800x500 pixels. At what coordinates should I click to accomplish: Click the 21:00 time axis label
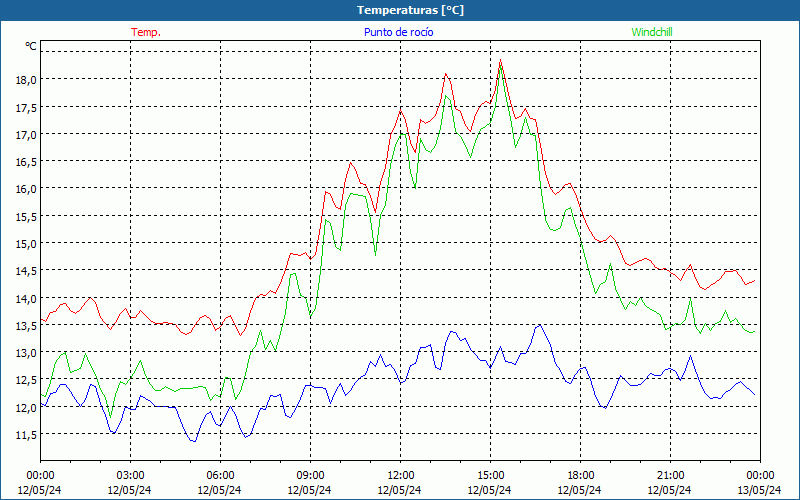coord(670,475)
